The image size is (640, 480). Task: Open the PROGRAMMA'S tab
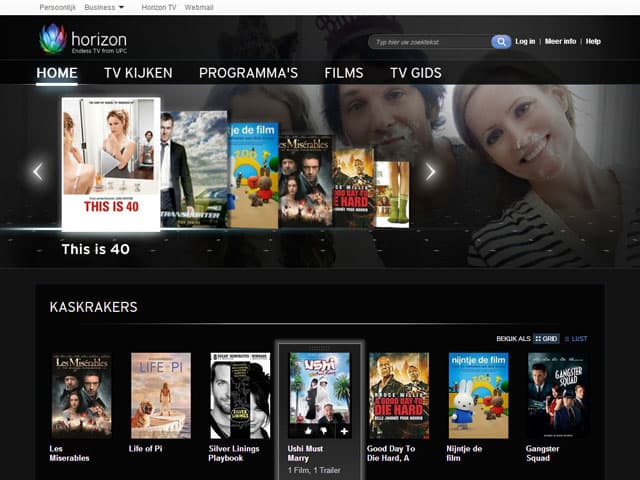tap(248, 73)
